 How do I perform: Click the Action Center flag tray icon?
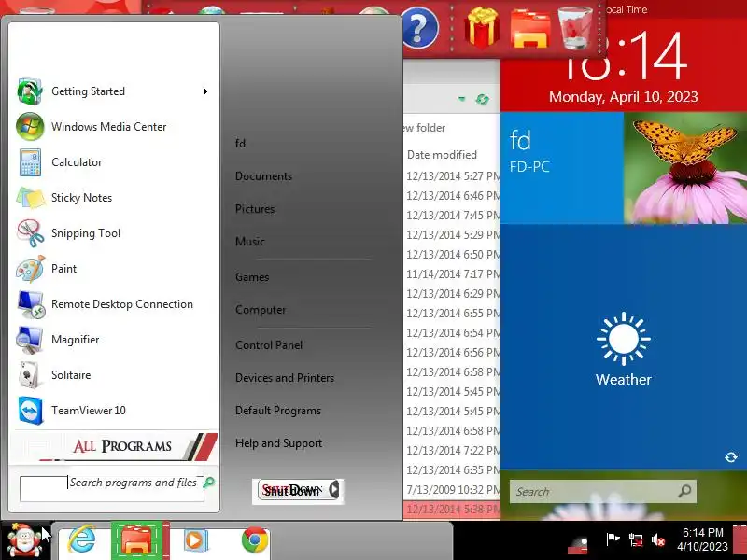coord(613,539)
